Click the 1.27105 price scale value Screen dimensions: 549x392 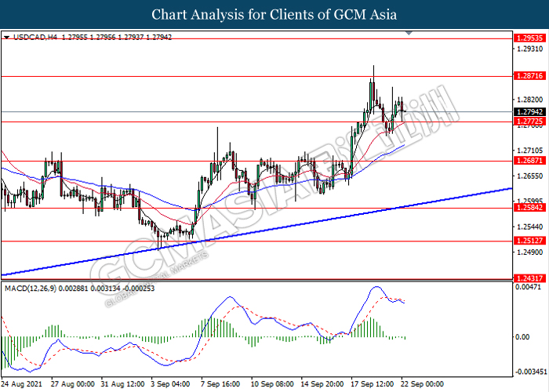click(x=529, y=151)
